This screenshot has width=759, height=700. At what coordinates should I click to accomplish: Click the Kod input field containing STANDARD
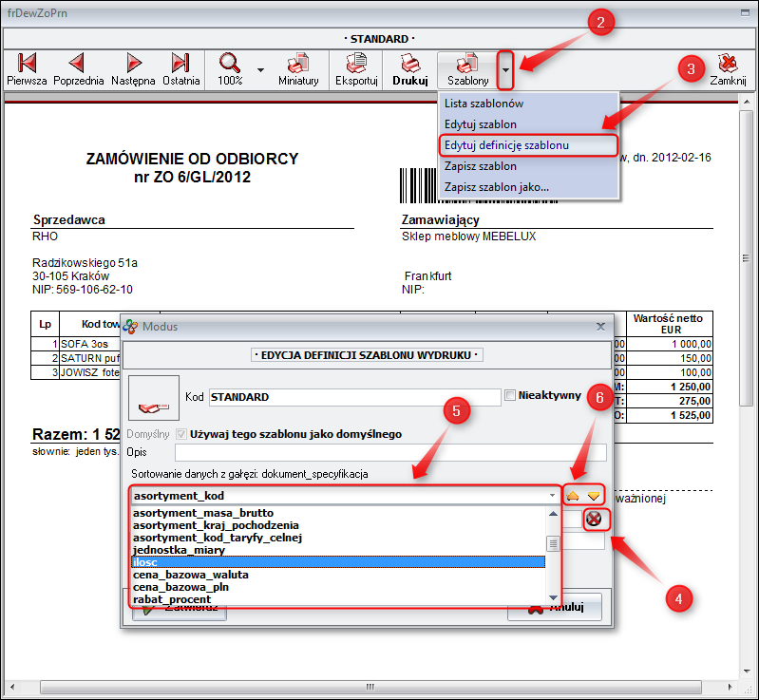[x=353, y=397]
